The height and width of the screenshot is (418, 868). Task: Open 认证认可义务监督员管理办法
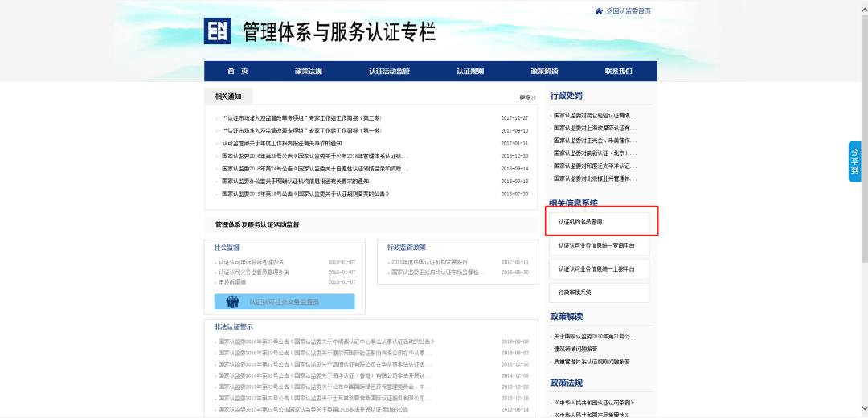point(253,273)
